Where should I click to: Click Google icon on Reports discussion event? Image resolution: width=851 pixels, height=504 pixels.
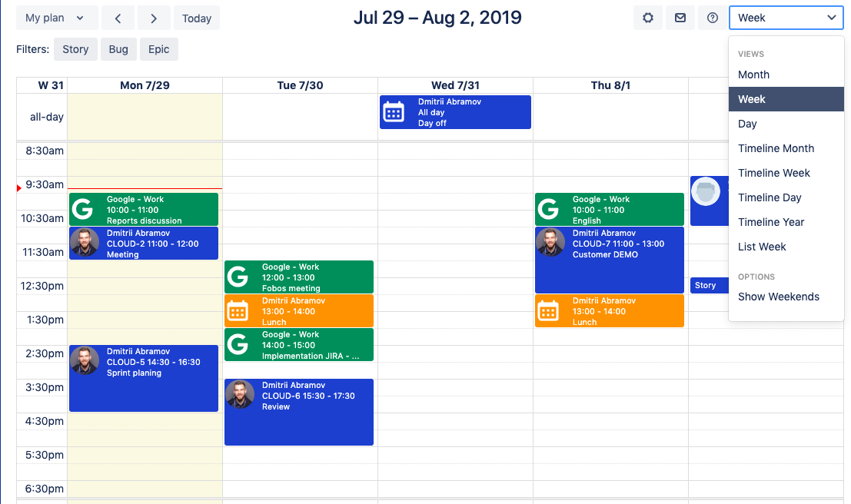pos(83,209)
